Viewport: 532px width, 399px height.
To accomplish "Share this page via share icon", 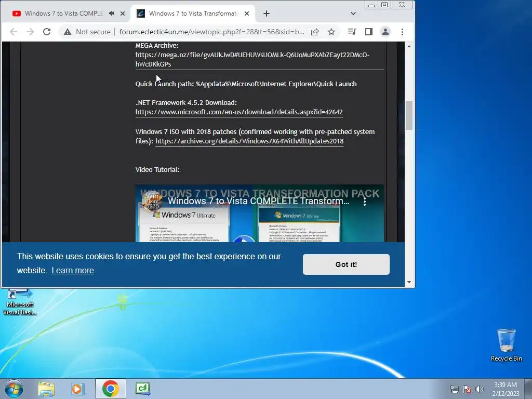I will pyautogui.click(x=315, y=32).
